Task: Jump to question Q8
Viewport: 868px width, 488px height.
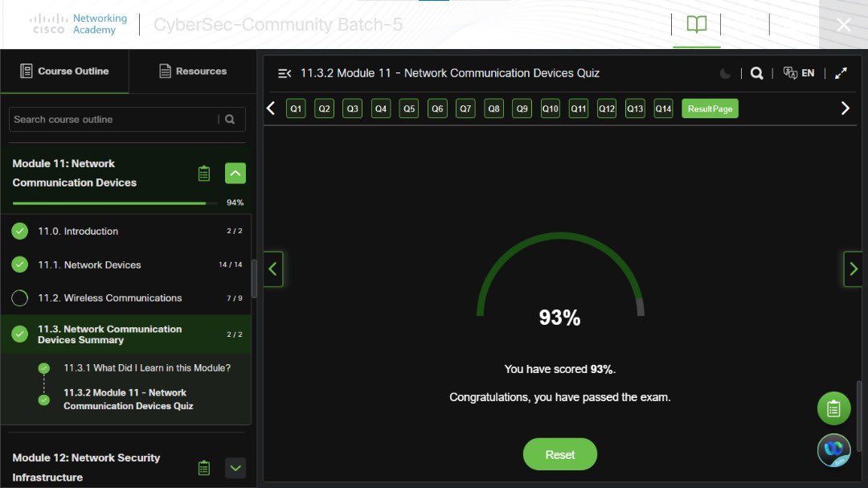Action: coord(493,109)
